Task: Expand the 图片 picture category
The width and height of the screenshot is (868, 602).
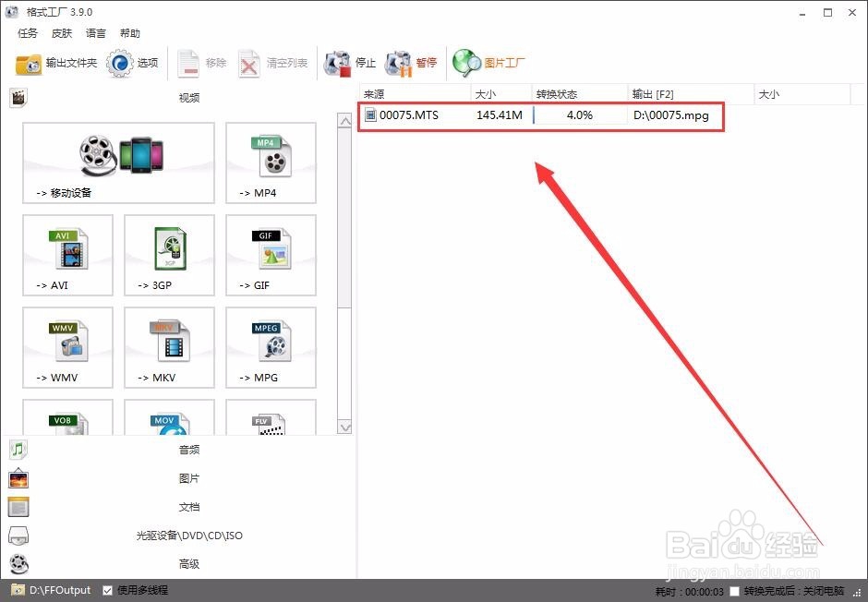Action: pyautogui.click(x=188, y=478)
